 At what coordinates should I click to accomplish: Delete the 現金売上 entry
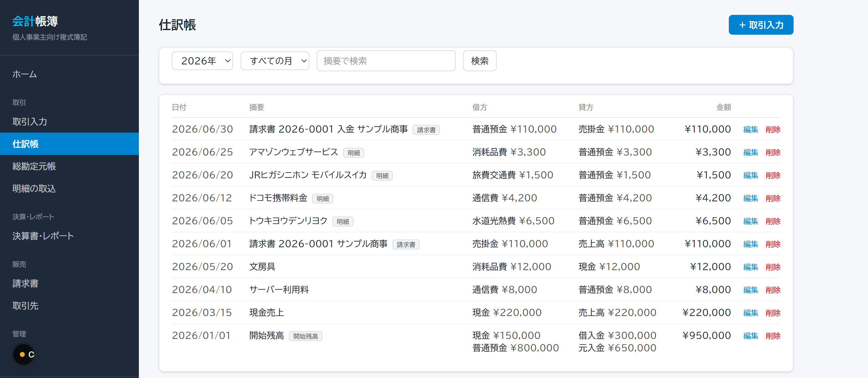pyautogui.click(x=773, y=313)
